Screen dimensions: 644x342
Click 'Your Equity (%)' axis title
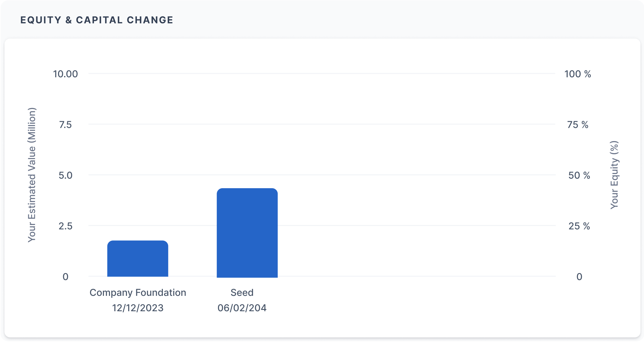pyautogui.click(x=614, y=175)
